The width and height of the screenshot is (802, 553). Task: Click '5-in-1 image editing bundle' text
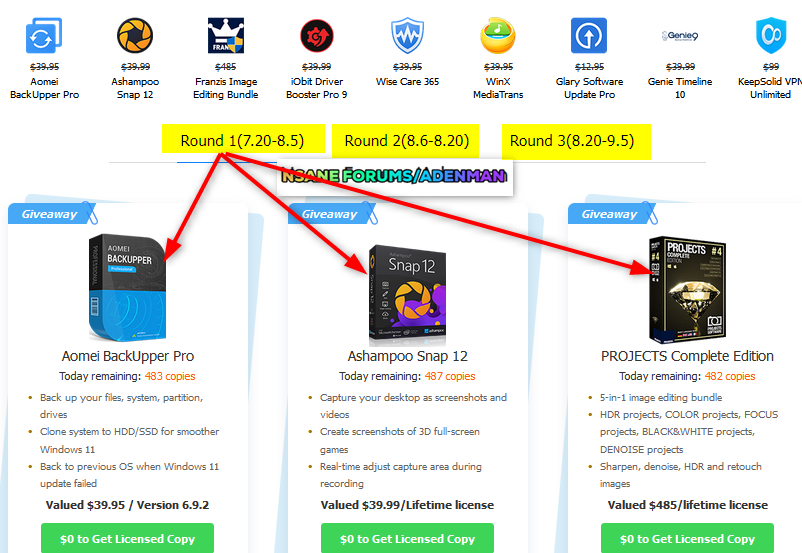tap(661, 397)
